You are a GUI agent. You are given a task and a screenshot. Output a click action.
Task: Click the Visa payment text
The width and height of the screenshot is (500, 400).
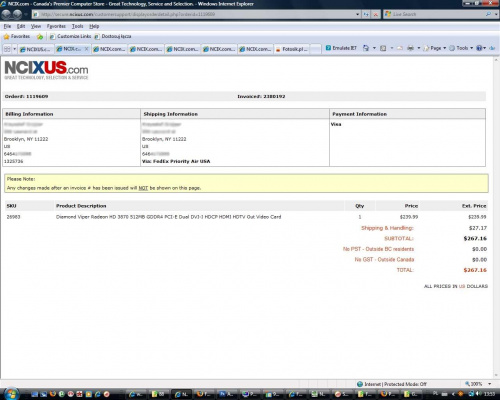pyautogui.click(x=336, y=124)
